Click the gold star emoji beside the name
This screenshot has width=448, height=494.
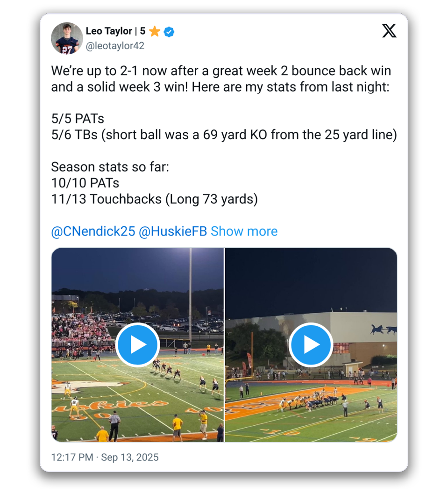[155, 32]
